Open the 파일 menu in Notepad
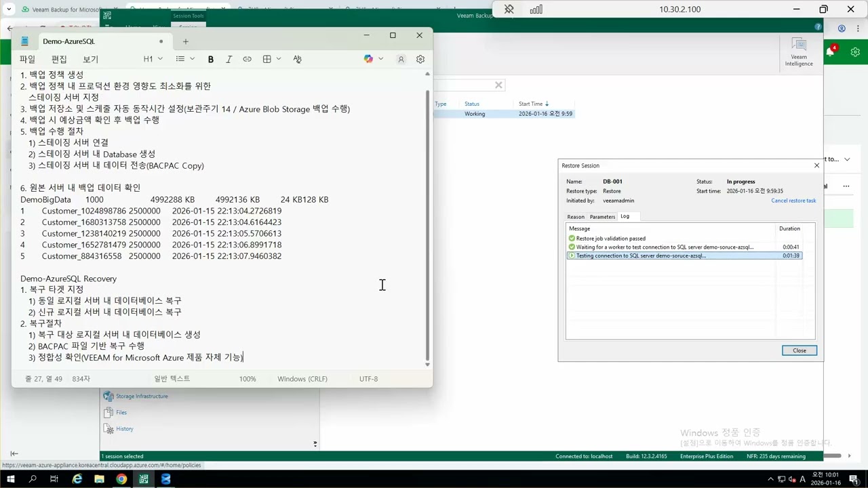 pyautogui.click(x=27, y=60)
